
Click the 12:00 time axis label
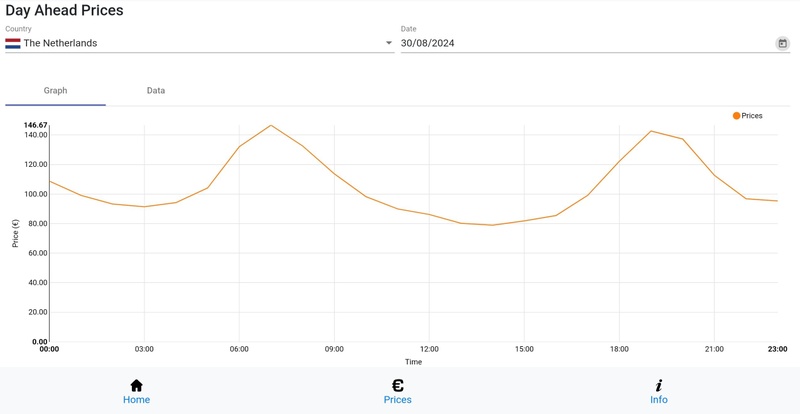(429, 349)
